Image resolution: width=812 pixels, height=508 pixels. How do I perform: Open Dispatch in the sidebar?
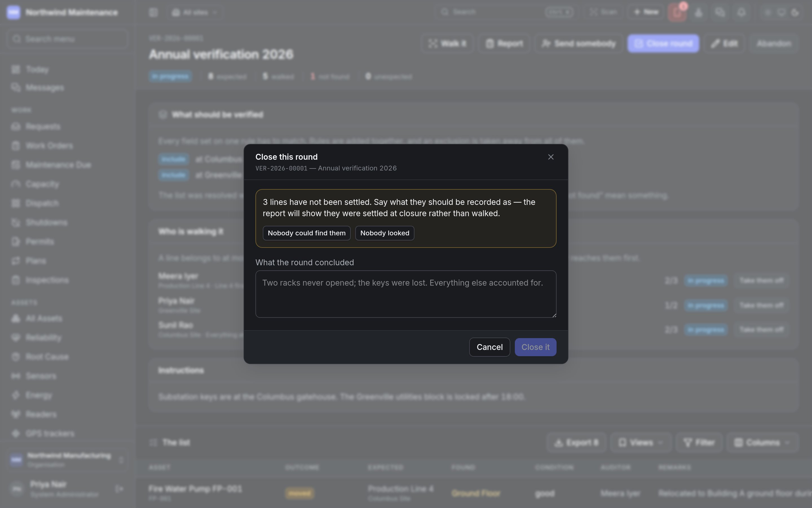[67, 203]
